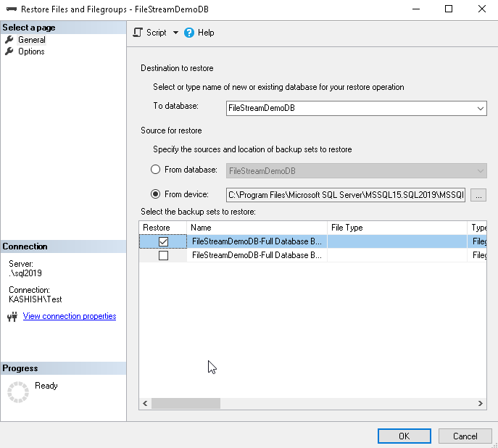Click the File Type column header
This screenshot has width=498, height=448.
[x=397, y=228]
